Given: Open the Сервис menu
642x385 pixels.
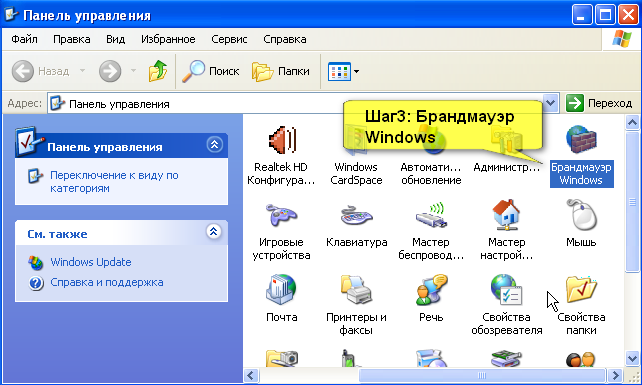Looking at the screenshot, I should [229, 39].
